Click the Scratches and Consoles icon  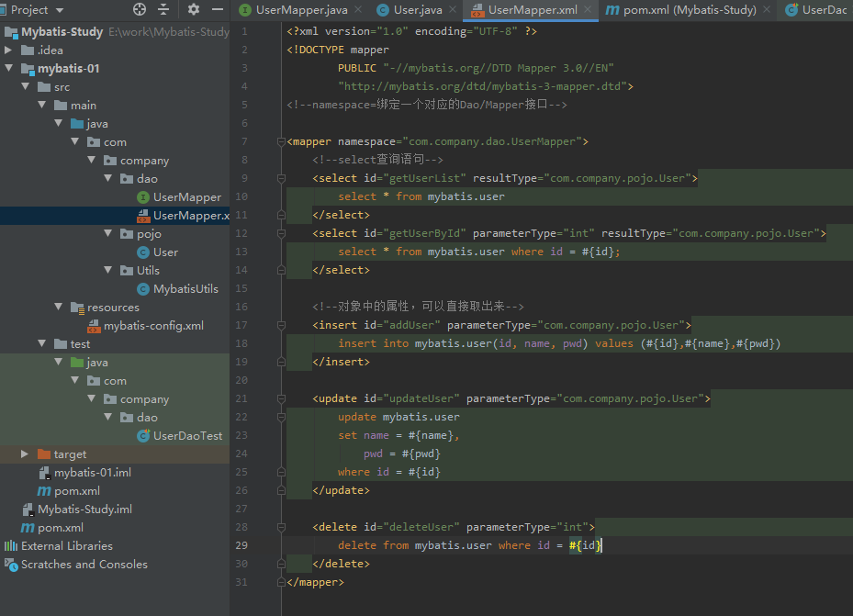click(x=11, y=565)
